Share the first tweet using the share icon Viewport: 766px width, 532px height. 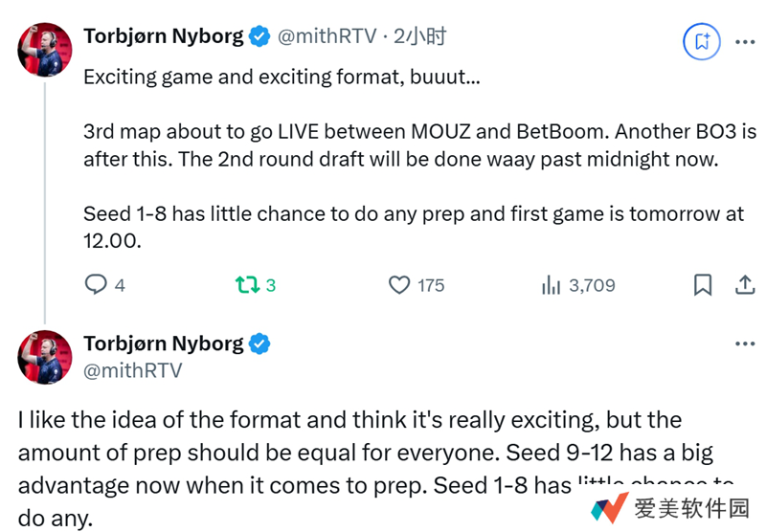pos(745,285)
